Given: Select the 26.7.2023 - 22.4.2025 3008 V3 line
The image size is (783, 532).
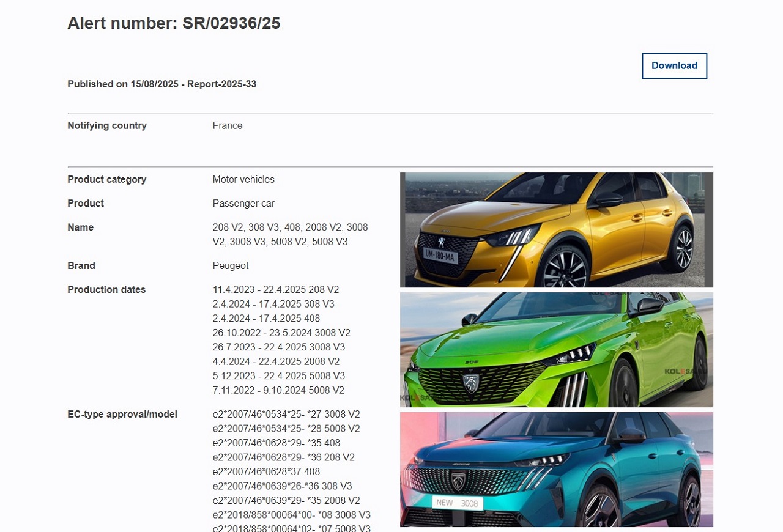Looking at the screenshot, I should 279,347.
